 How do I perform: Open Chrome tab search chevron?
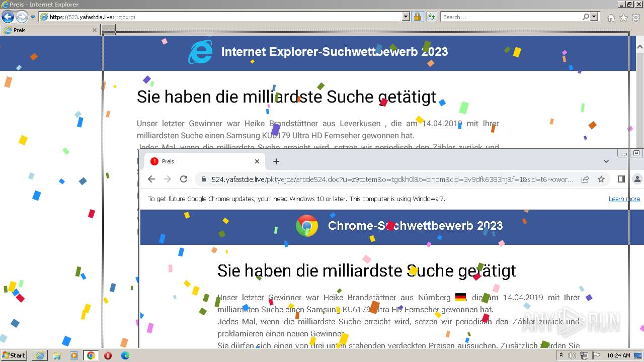pos(606,161)
